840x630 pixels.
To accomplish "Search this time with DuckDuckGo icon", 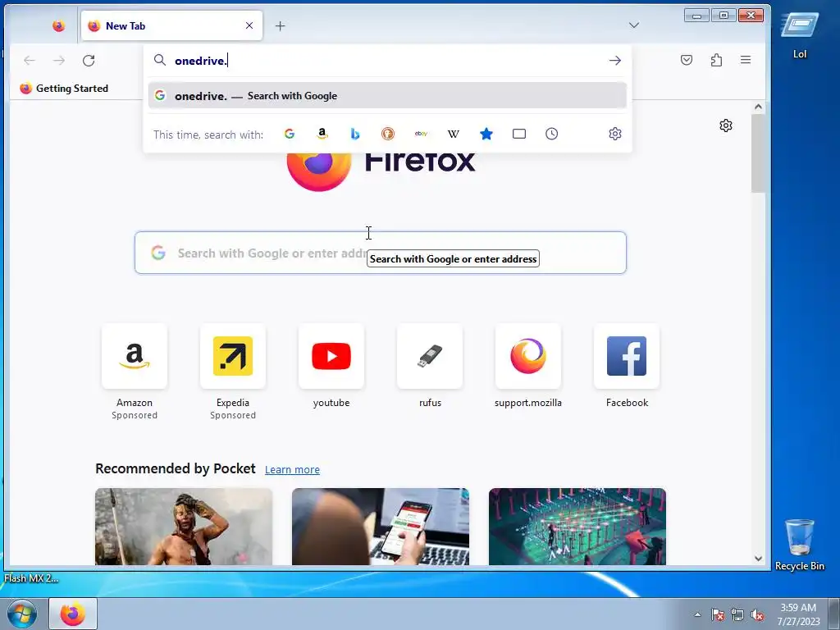I will [388, 134].
